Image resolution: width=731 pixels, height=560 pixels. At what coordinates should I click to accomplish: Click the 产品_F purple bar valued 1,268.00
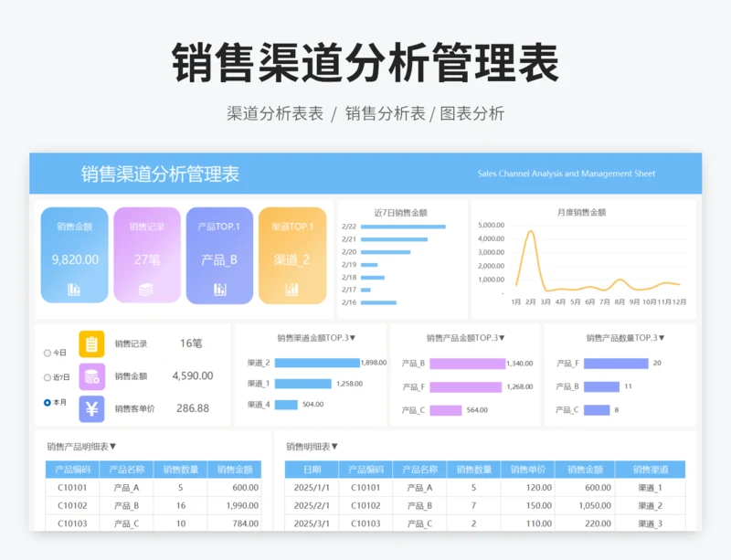[x=466, y=387]
